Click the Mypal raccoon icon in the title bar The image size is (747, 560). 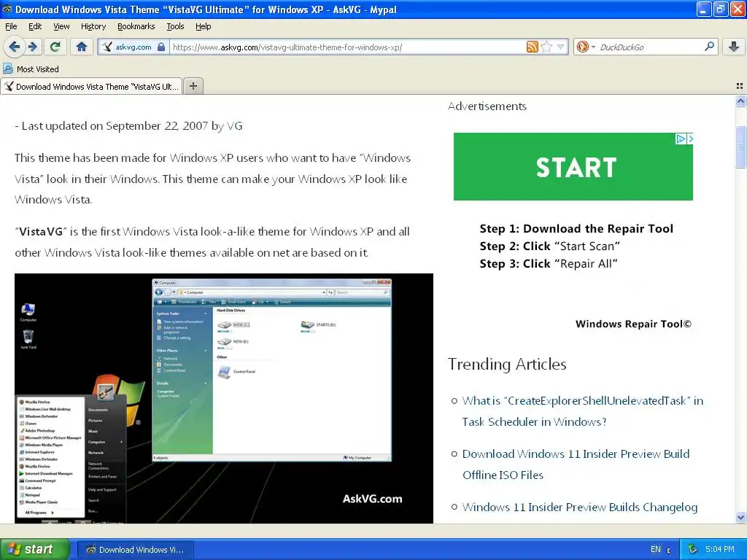click(7, 9)
